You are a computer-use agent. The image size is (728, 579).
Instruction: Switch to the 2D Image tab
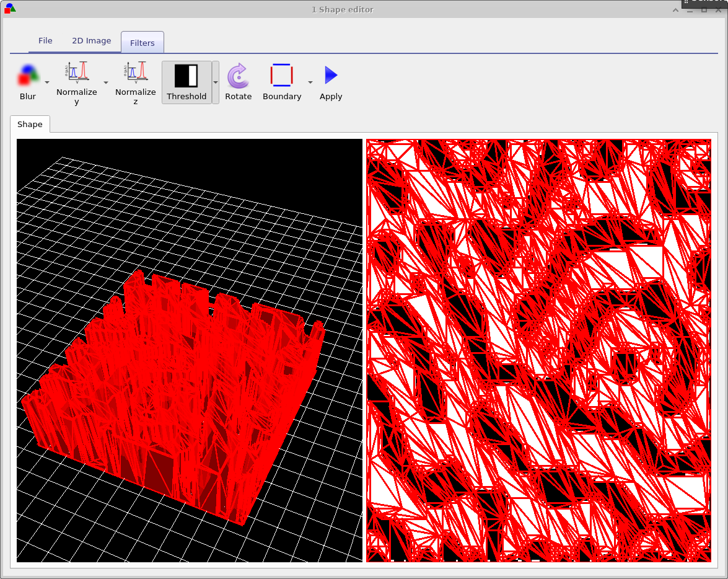pos(92,41)
